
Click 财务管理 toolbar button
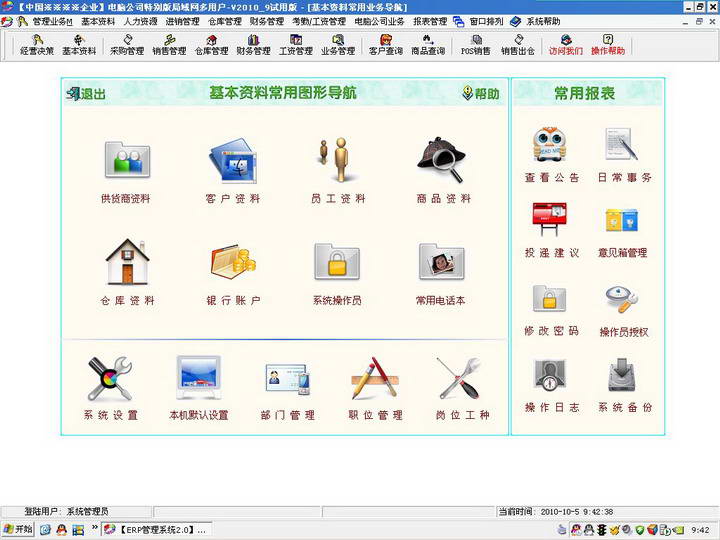pos(253,45)
